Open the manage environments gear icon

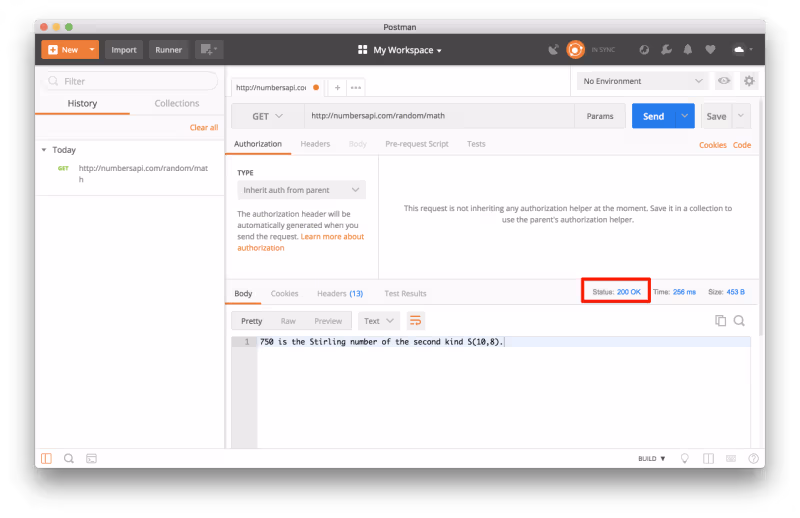click(749, 81)
